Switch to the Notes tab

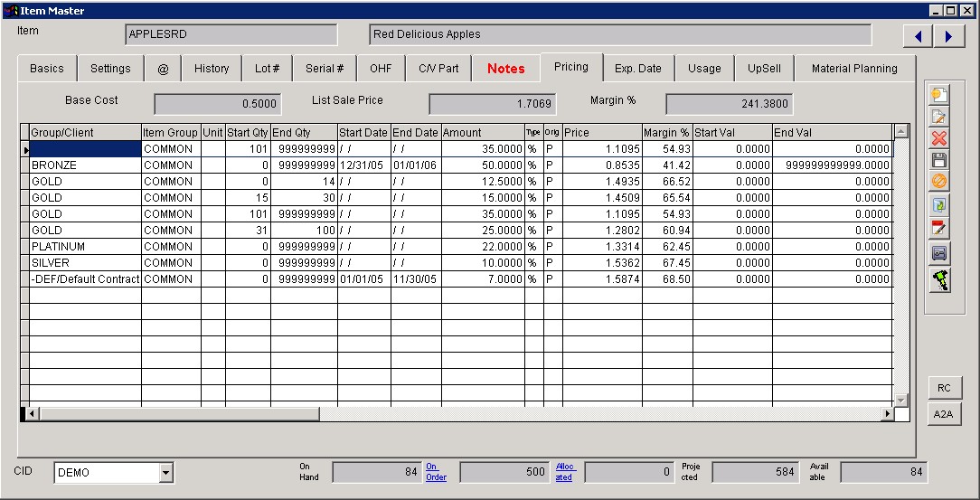(x=505, y=69)
